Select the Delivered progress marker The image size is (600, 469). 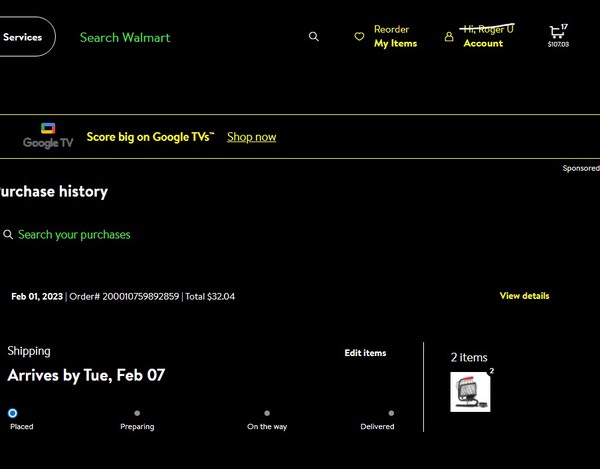coord(391,413)
